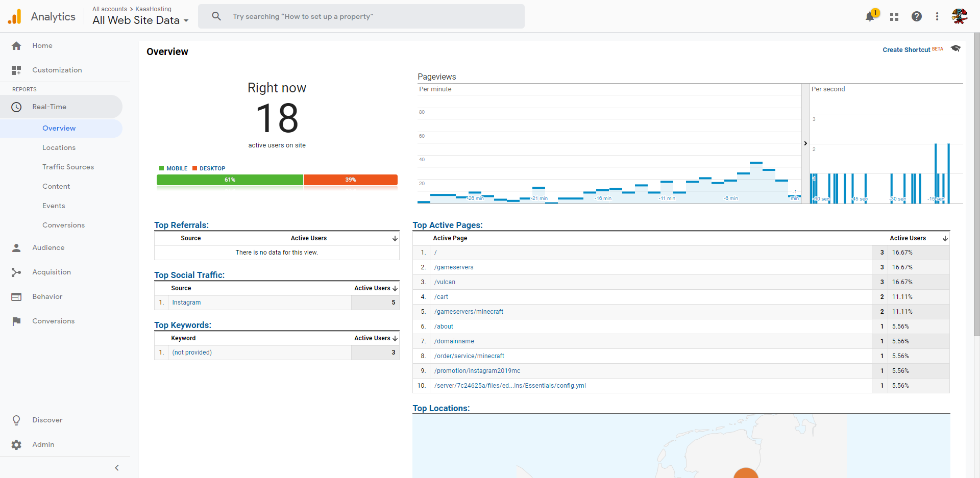Click the green Mobile 61% bar segment

[x=230, y=180]
